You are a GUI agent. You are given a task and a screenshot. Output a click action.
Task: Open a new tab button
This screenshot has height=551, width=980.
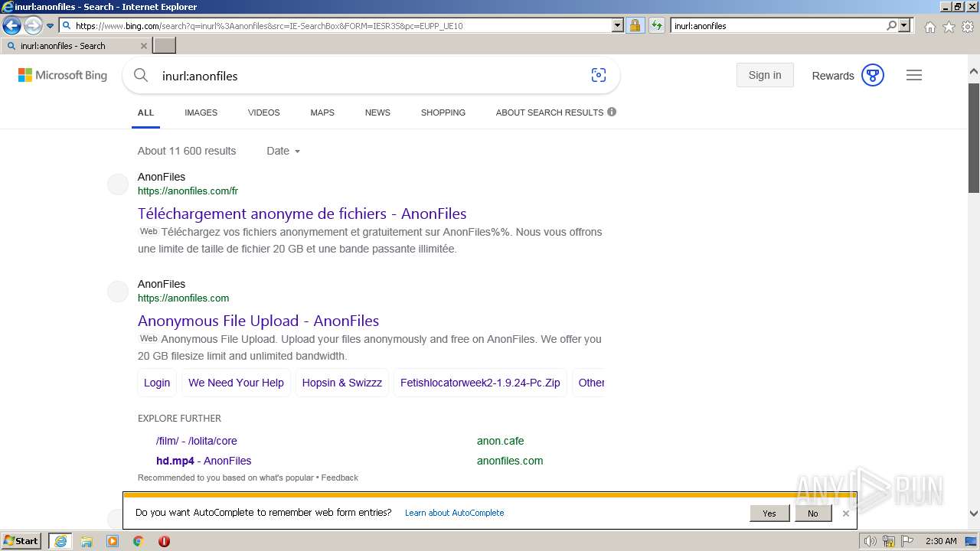pyautogui.click(x=165, y=46)
